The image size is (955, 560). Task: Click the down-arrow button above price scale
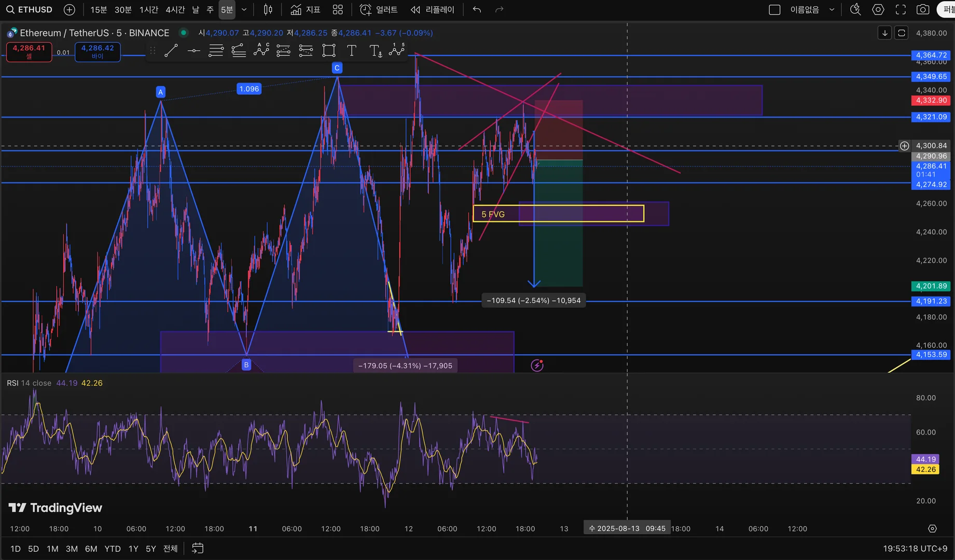tap(885, 33)
